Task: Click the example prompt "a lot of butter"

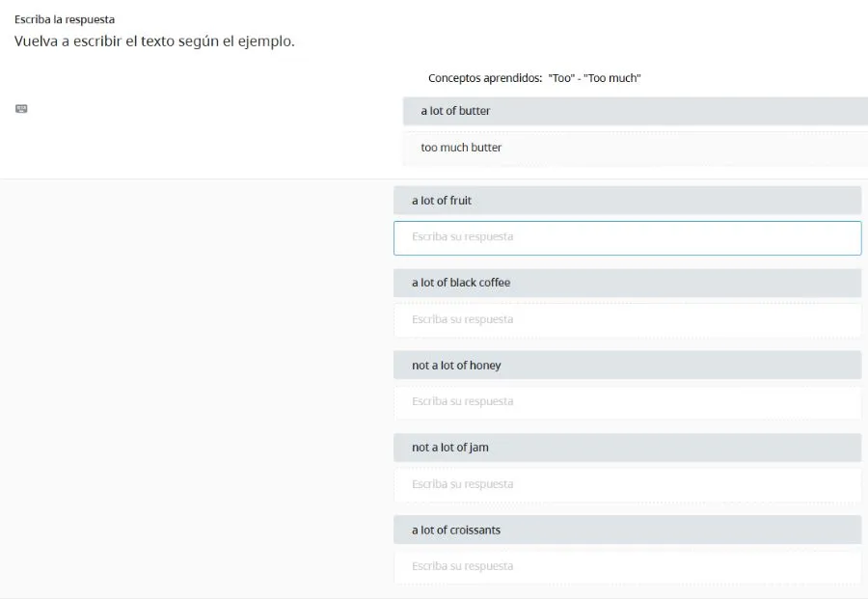Action: (635, 111)
